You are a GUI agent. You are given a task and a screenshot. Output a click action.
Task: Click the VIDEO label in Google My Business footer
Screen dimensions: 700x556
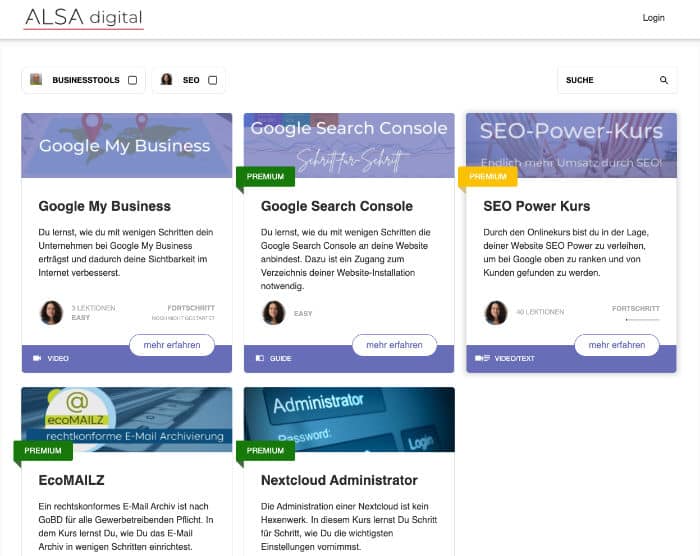point(58,358)
